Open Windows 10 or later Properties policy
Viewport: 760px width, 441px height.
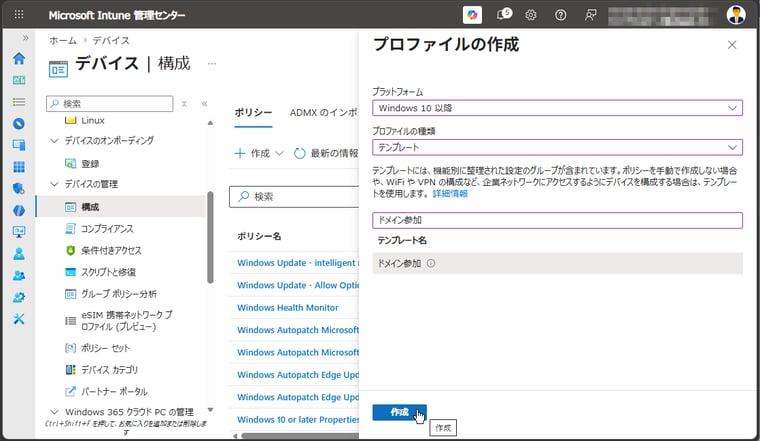[x=298, y=420]
